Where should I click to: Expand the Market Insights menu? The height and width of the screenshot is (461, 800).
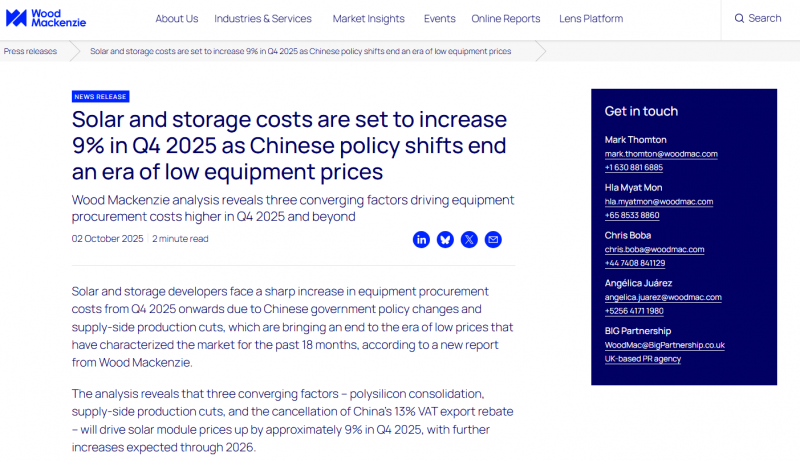pos(368,18)
